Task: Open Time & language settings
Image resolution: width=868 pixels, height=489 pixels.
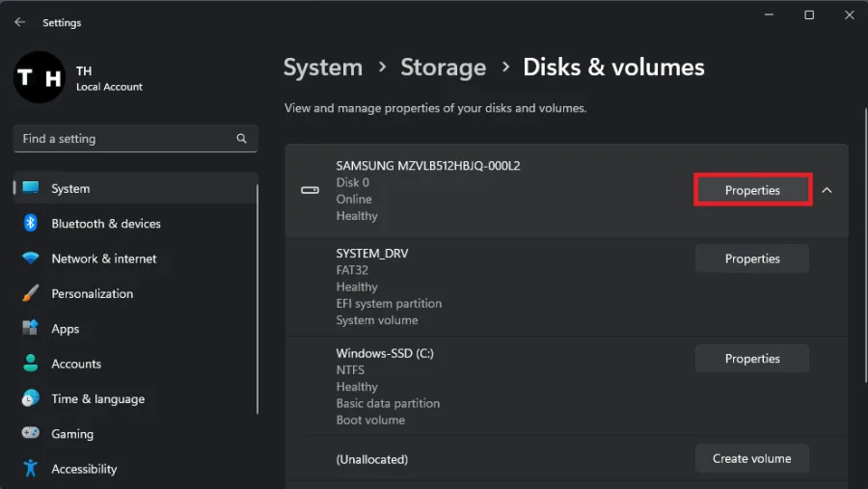Action: click(x=135, y=398)
